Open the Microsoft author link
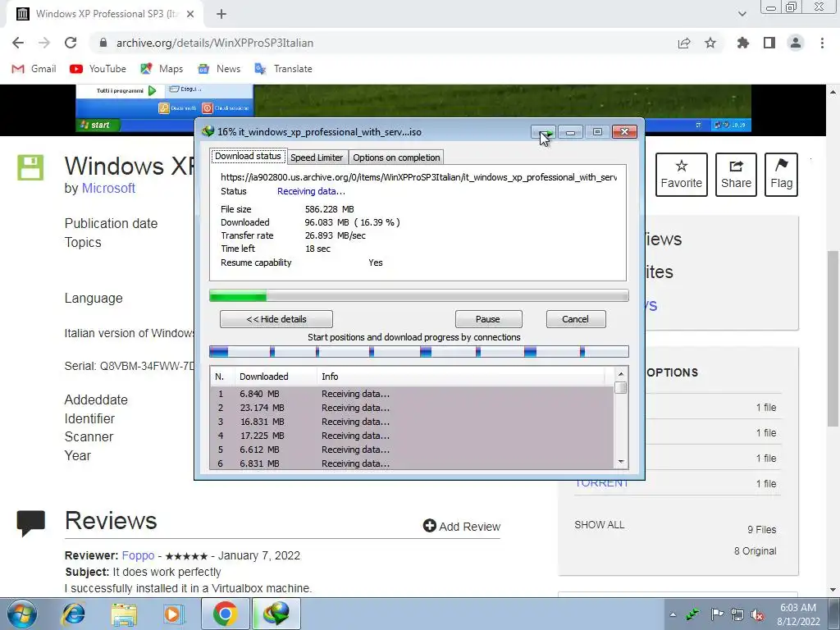Viewport: 840px width, 630px height. coord(108,189)
